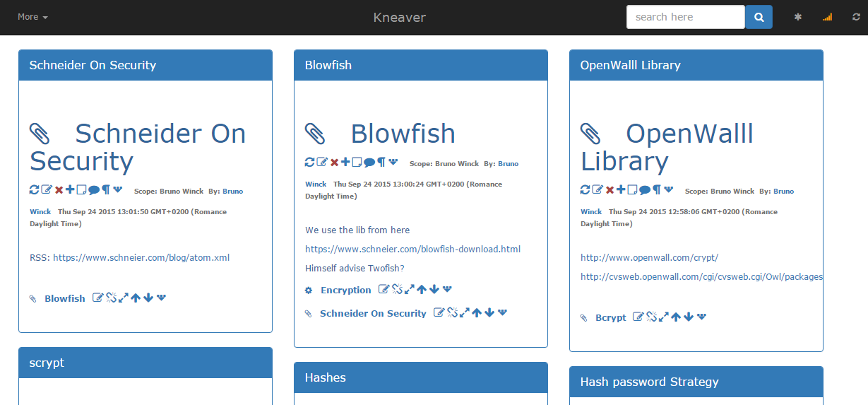868x405 pixels.
Task: Click plus icon on Blowfish card toolbar
Action: (345, 162)
